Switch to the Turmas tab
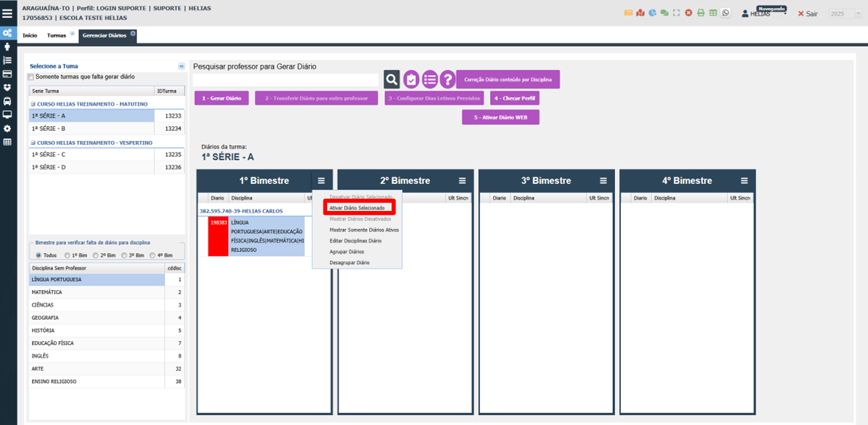This screenshot has height=425, width=868. (x=56, y=36)
